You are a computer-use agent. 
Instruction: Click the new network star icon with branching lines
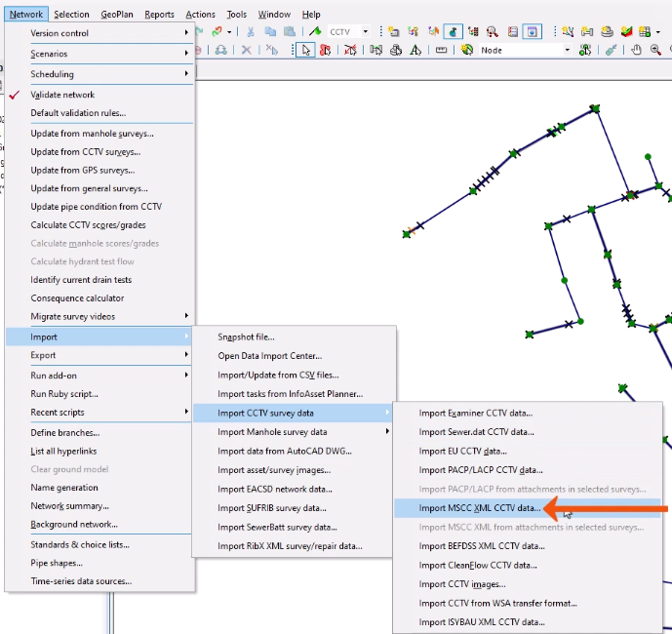coord(568,32)
